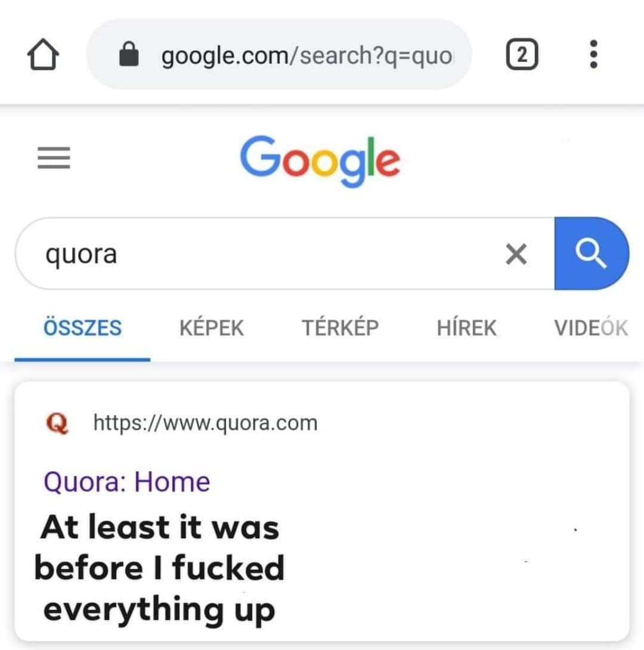
Task: Open the Google hamburger menu
Action: click(54, 158)
